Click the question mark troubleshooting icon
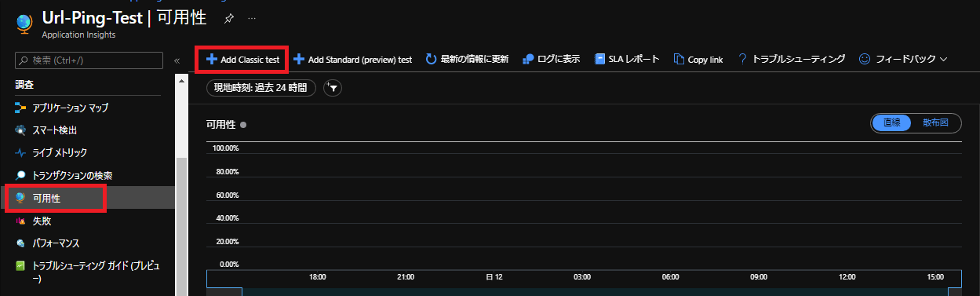The image size is (980, 296). pyautogui.click(x=741, y=59)
